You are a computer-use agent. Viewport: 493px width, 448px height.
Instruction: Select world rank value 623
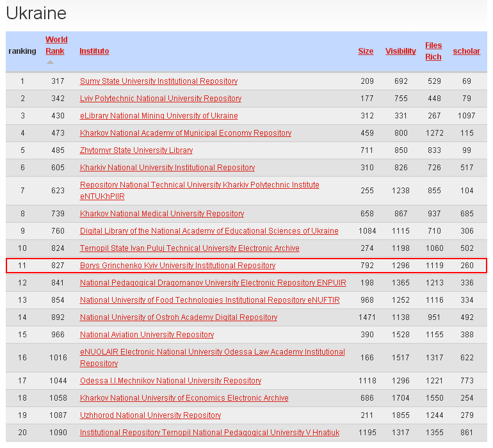58,191
